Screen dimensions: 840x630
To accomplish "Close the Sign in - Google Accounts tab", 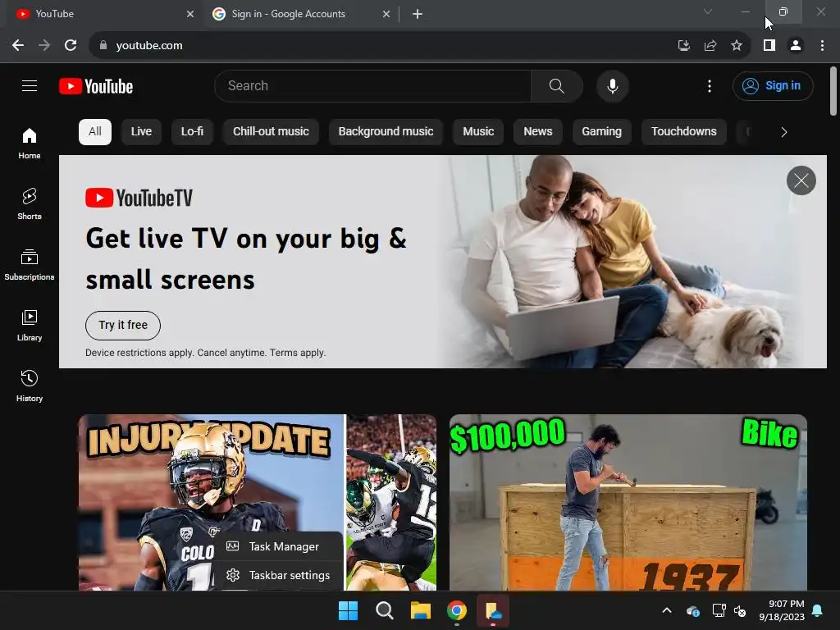I will (386, 14).
